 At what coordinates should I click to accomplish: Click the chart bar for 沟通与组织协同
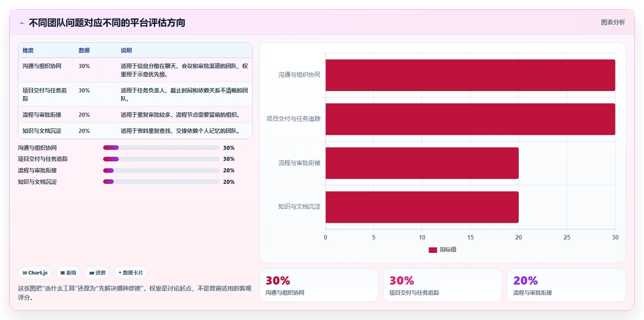(x=470, y=75)
